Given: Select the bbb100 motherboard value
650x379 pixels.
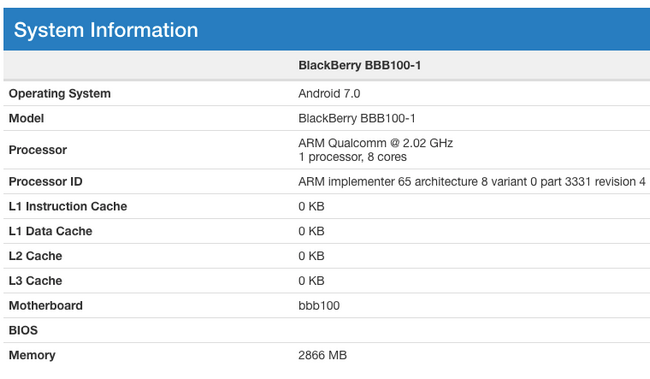Looking at the screenshot, I should [x=319, y=306].
